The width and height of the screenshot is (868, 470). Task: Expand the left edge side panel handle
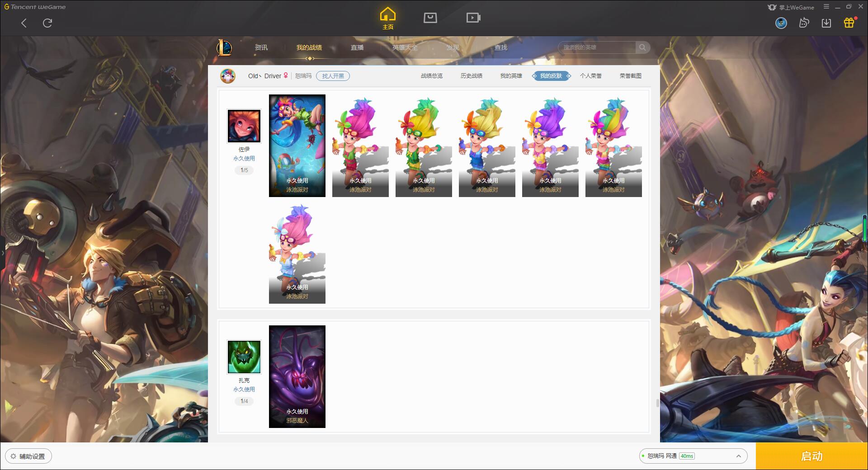[2, 253]
